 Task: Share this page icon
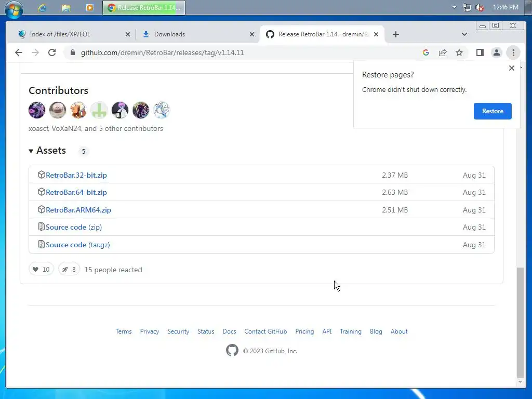tap(443, 52)
